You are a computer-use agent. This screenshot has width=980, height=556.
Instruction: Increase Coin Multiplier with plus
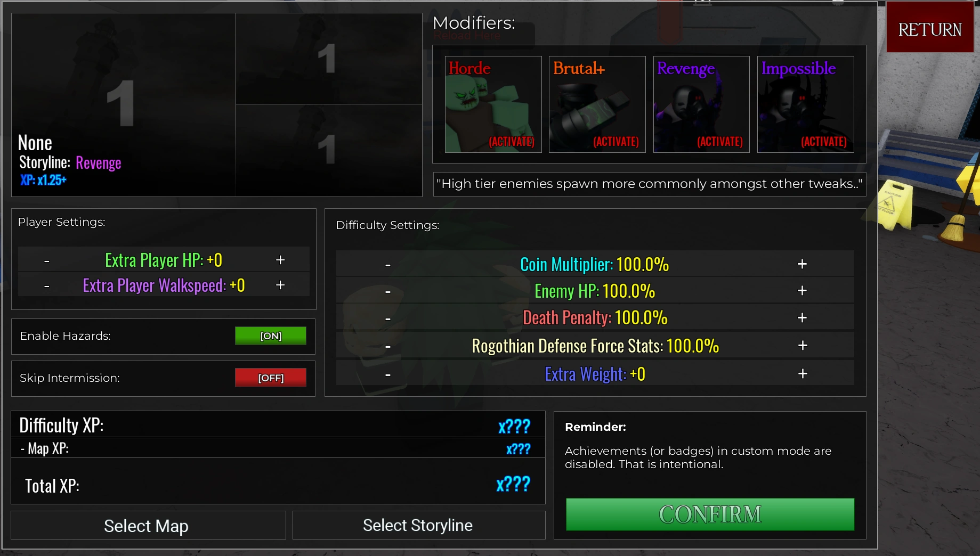pyautogui.click(x=802, y=264)
